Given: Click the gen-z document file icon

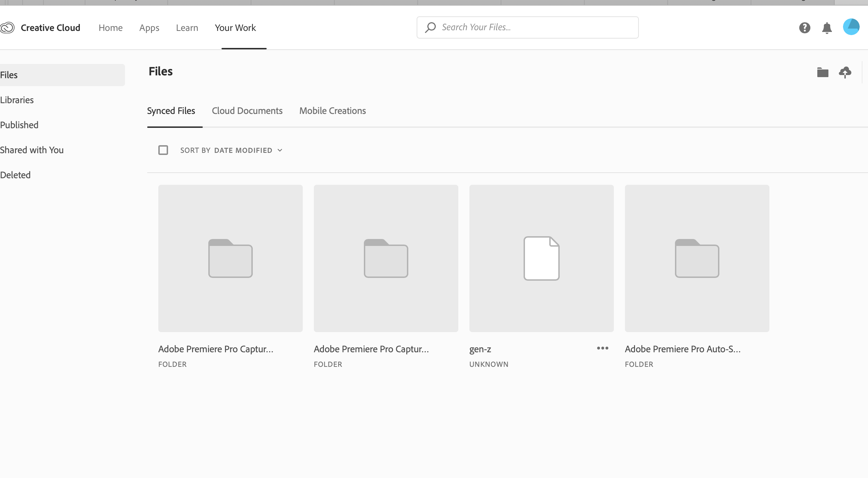Looking at the screenshot, I should [542, 258].
